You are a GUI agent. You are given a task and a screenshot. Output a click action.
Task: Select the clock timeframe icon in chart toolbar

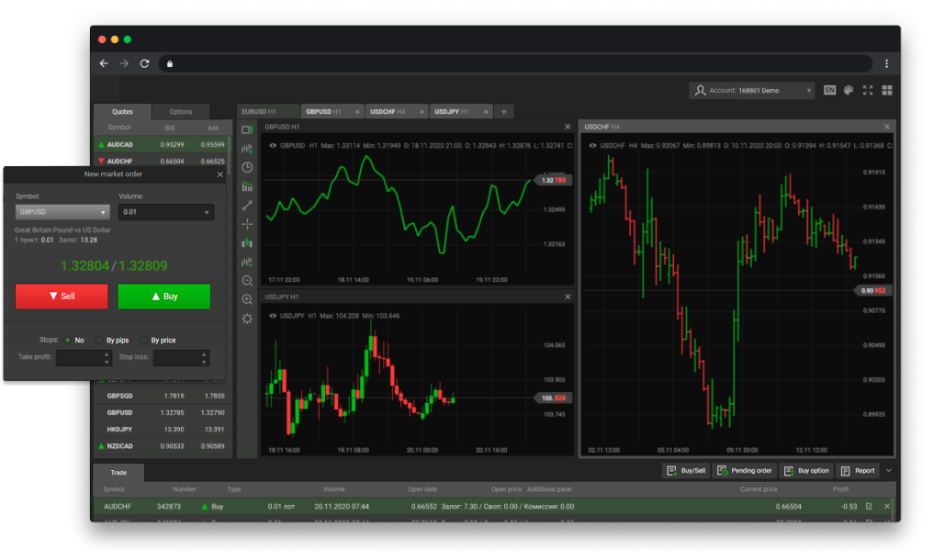click(246, 167)
